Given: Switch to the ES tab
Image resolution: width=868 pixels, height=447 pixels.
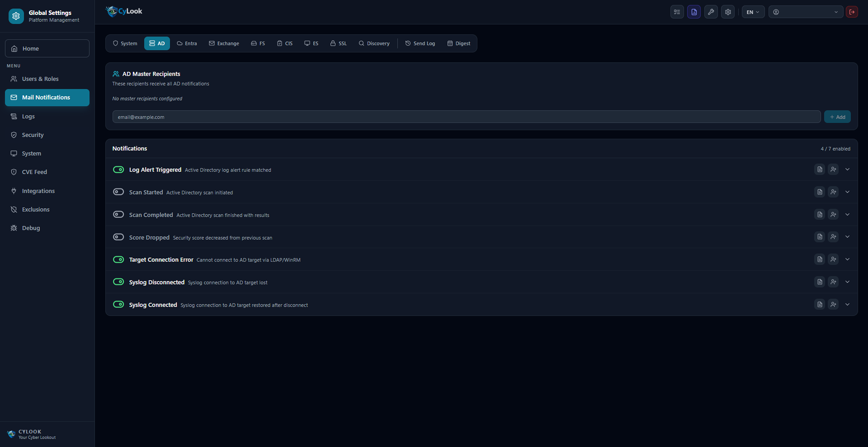Looking at the screenshot, I should [x=311, y=43].
